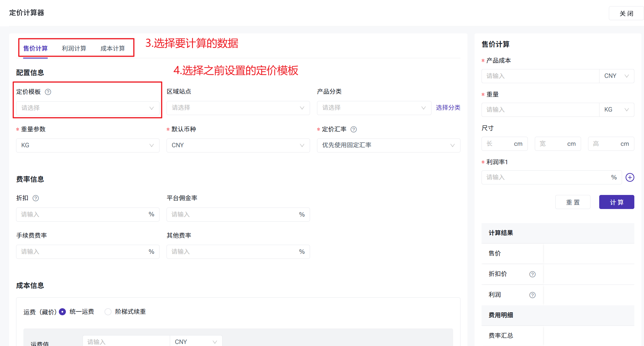The height and width of the screenshot is (346, 644).
Task: Expand the 区域站点 dropdown
Action: 238,108
